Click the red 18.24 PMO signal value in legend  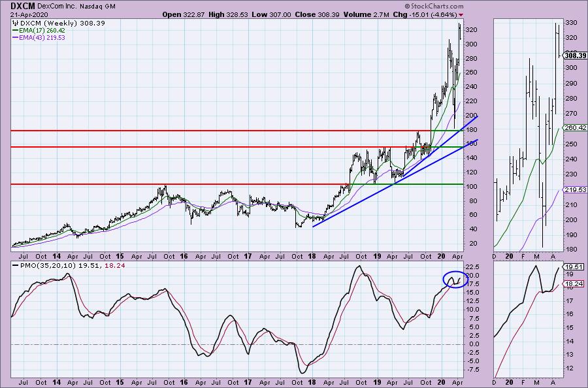click(x=115, y=265)
